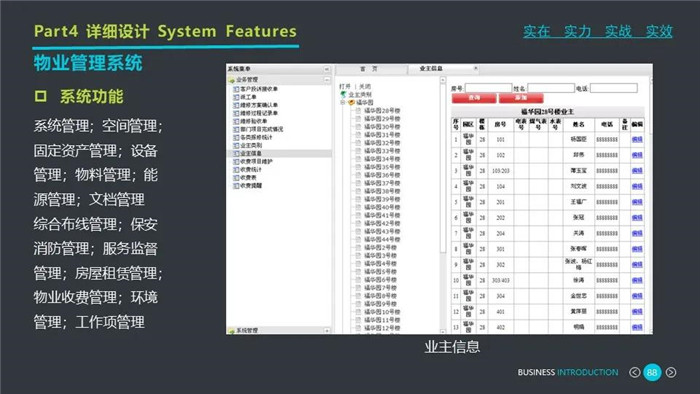700x394 pixels.
Task: Open 业主类别 in left menu
Action: click(251, 145)
